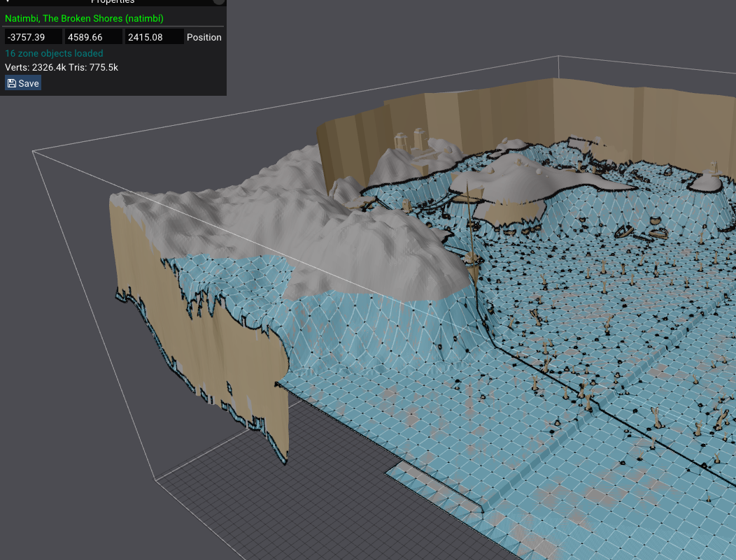This screenshot has height=560, width=736.
Task: Click the Position label text
Action: pos(204,37)
